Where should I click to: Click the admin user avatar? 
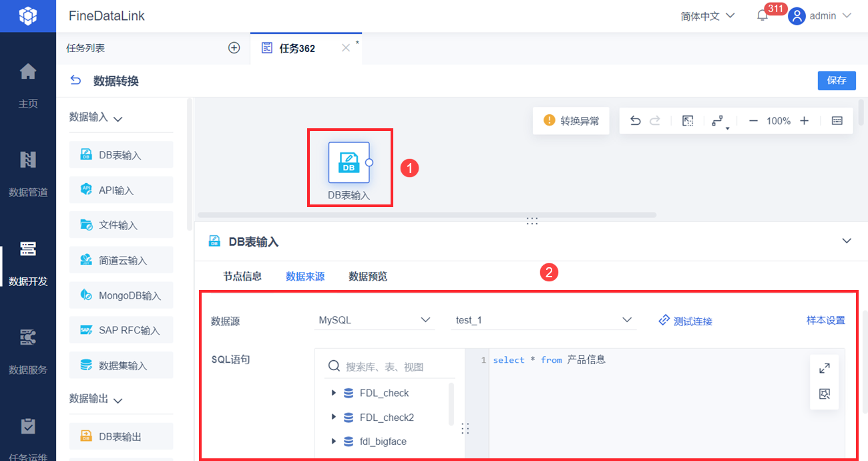coord(797,16)
